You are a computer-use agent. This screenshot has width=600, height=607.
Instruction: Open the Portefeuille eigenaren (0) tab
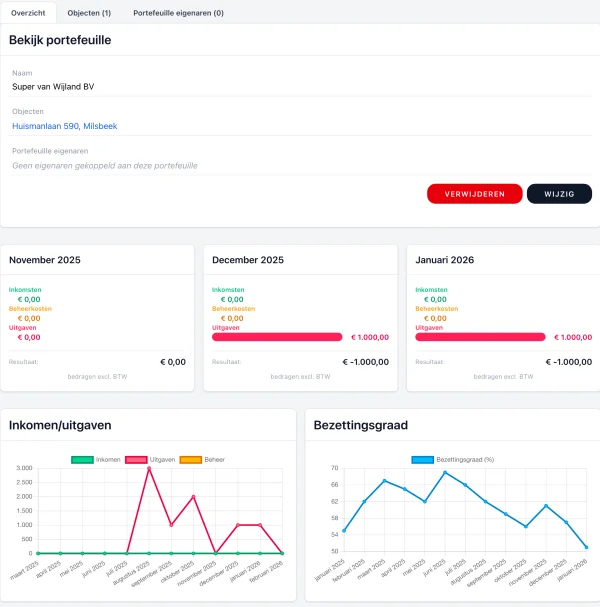coord(178,13)
